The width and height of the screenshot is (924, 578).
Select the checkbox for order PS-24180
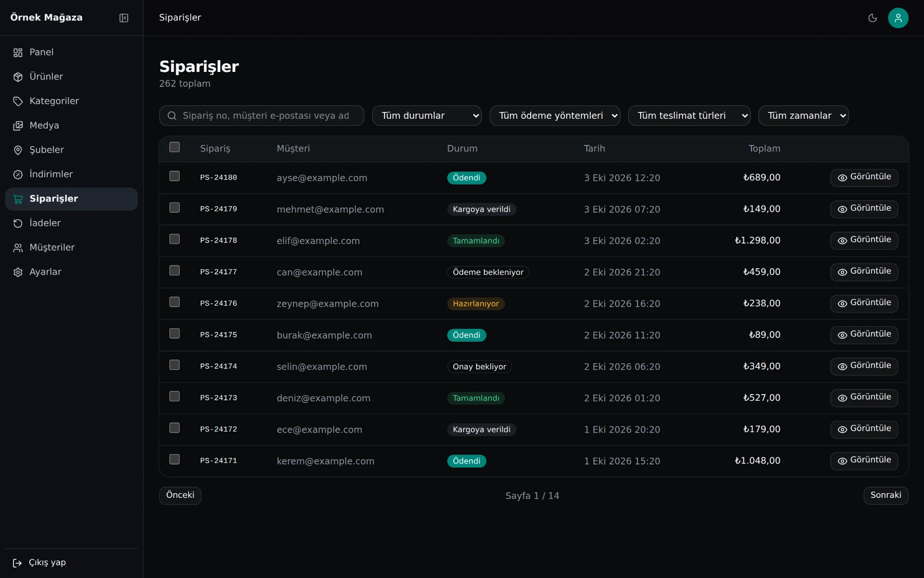[x=175, y=176]
